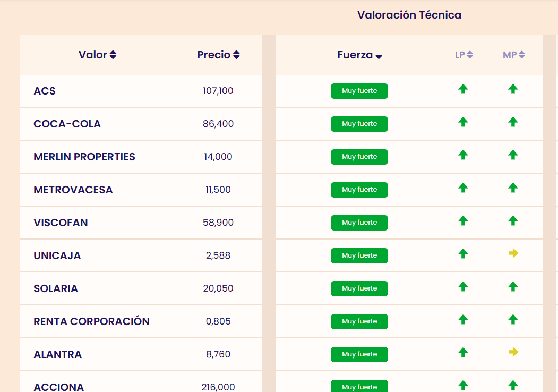
Task: Open the ACCIONA stock link
Action: pos(59,387)
